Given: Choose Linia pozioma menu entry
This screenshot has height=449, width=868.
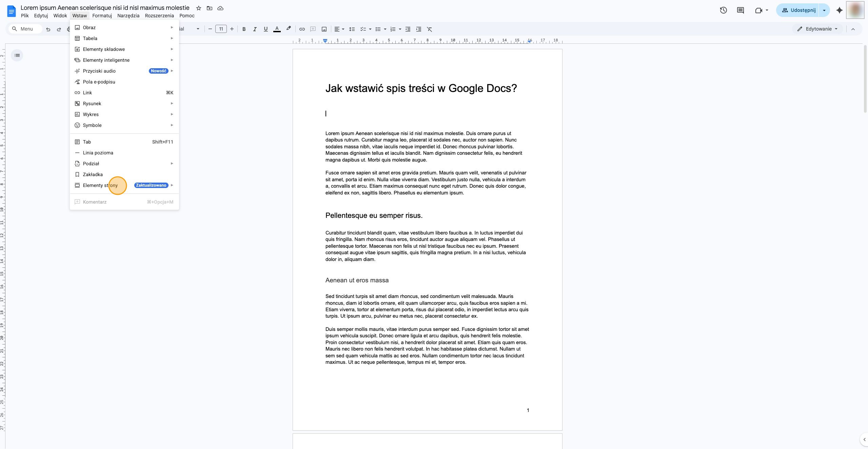Looking at the screenshot, I should click(124, 153).
